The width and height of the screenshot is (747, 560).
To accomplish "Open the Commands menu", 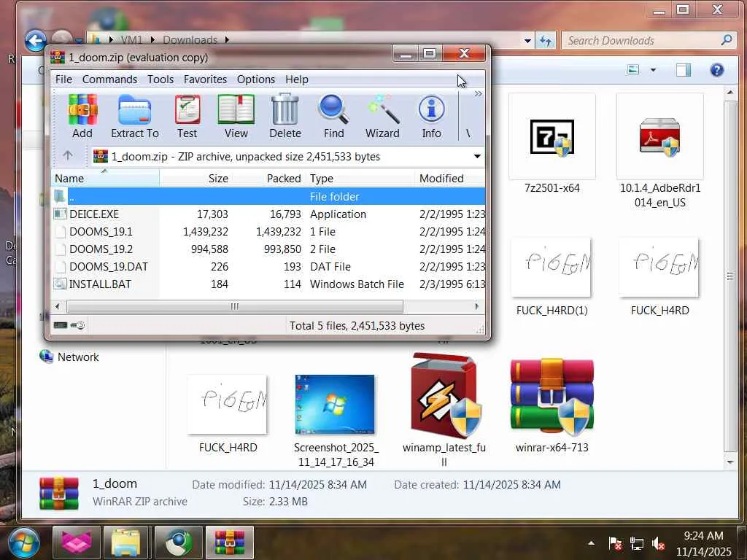I will [109, 79].
